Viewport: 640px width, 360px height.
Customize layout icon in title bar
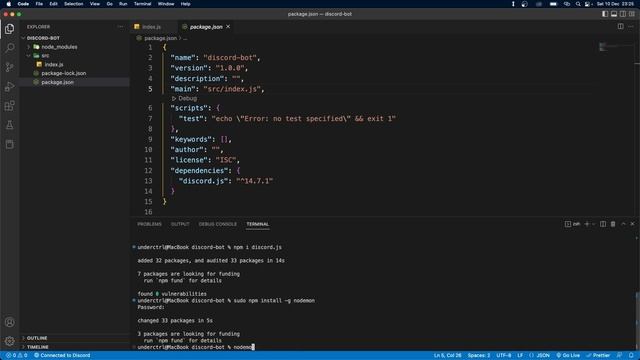pyautogui.click(x=632, y=14)
